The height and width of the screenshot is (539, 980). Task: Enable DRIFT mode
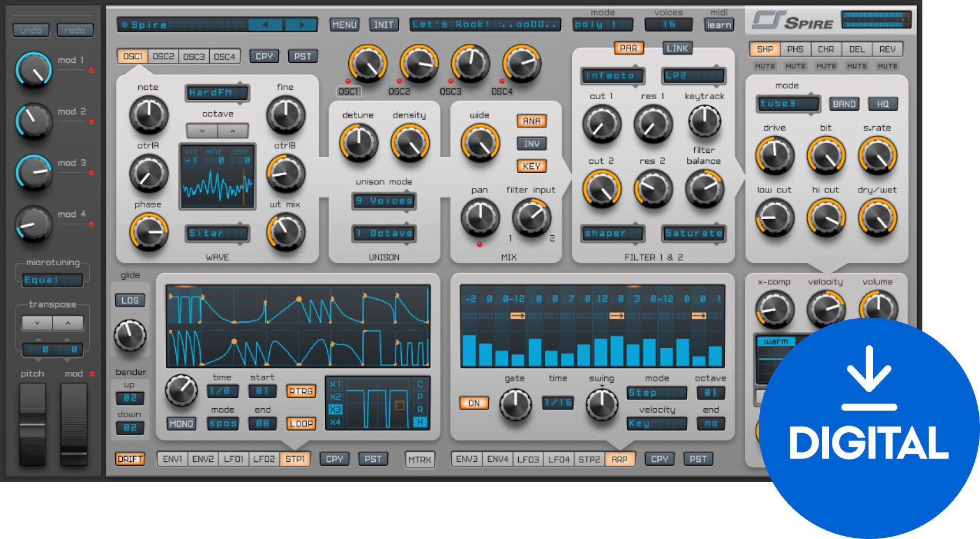pyautogui.click(x=130, y=459)
